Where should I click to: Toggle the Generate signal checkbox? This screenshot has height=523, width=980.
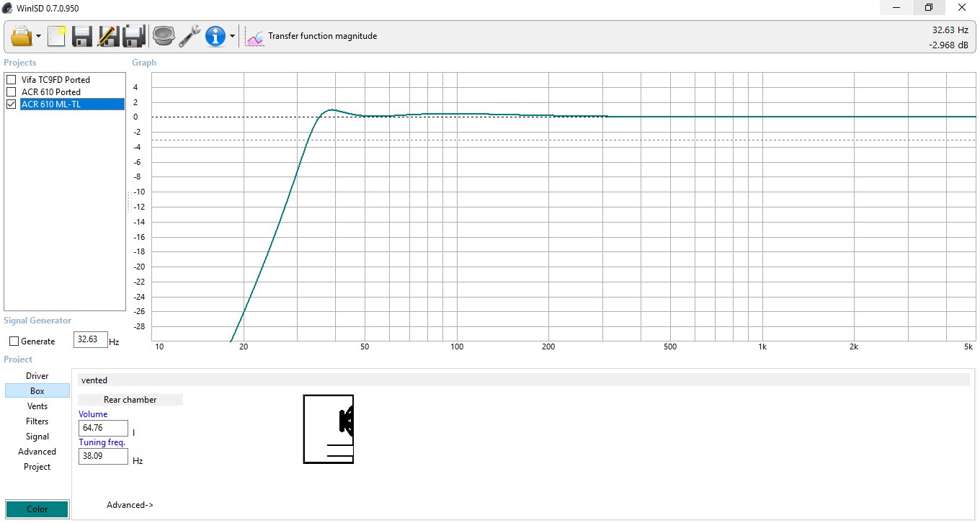click(14, 341)
